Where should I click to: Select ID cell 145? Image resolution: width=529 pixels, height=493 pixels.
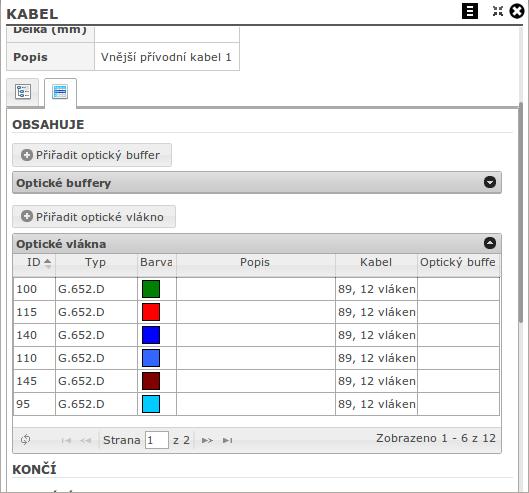pos(34,381)
